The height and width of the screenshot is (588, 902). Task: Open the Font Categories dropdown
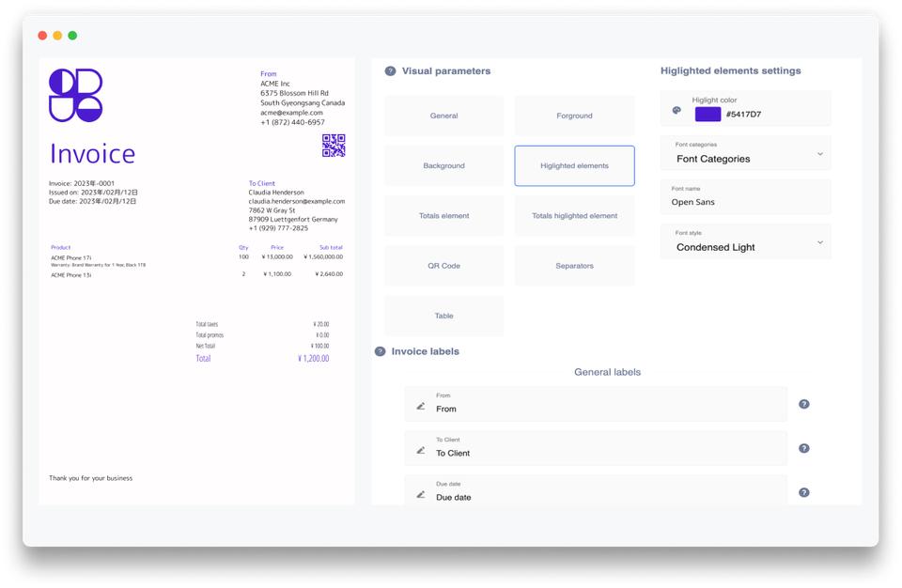(x=745, y=153)
